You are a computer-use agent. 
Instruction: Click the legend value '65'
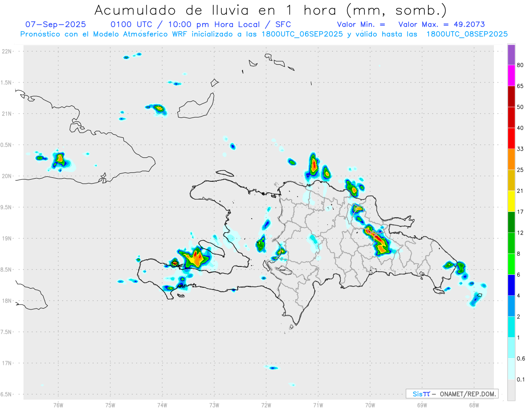point(520,86)
